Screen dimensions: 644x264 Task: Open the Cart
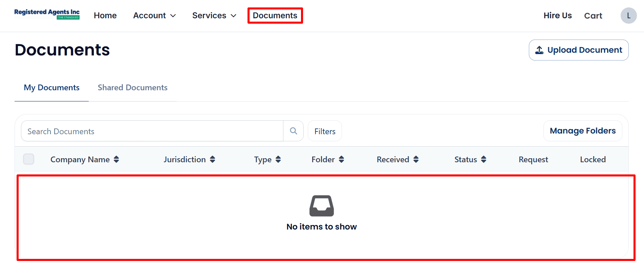593,16
